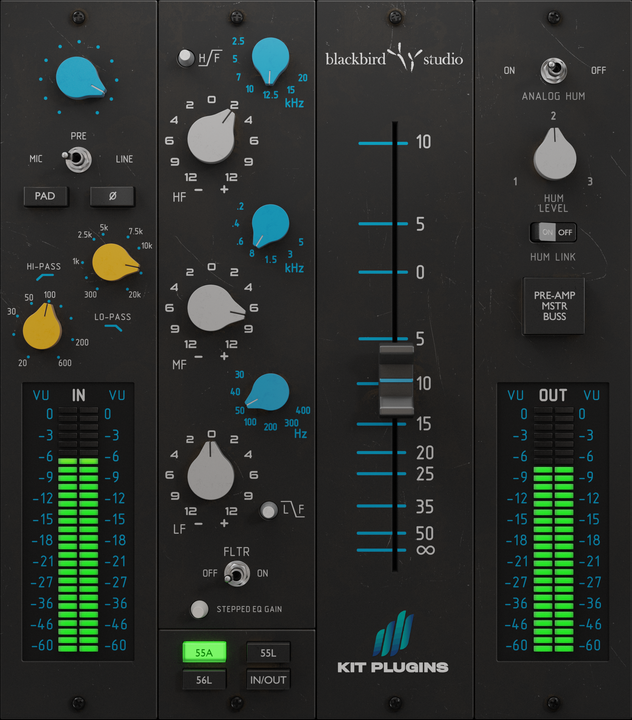The width and height of the screenshot is (632, 720).
Task: Click the EQ IN/OUT bypass button
Action: [268, 680]
